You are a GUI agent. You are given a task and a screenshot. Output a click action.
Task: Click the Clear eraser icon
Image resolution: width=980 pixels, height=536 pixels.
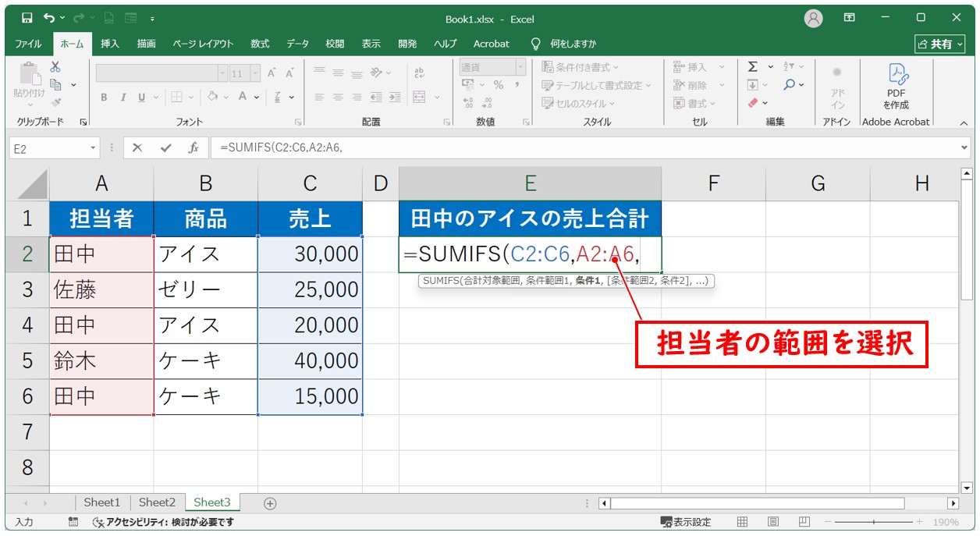pyautogui.click(x=753, y=103)
